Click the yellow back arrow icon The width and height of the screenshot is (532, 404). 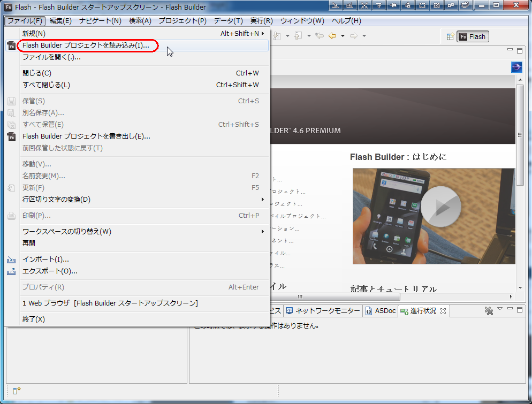point(332,36)
